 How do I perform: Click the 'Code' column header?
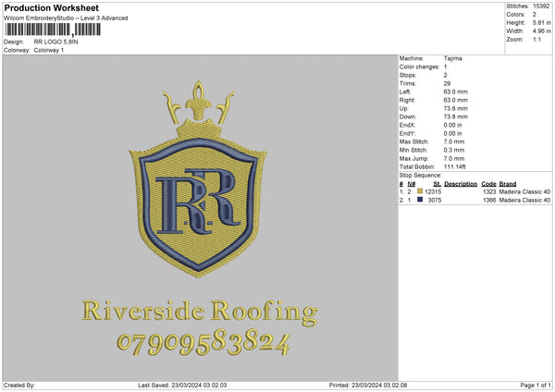pos(488,184)
